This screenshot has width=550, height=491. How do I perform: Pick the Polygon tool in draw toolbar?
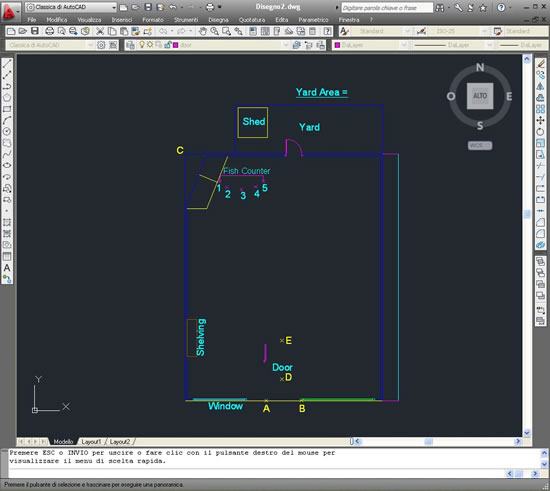click(7, 97)
